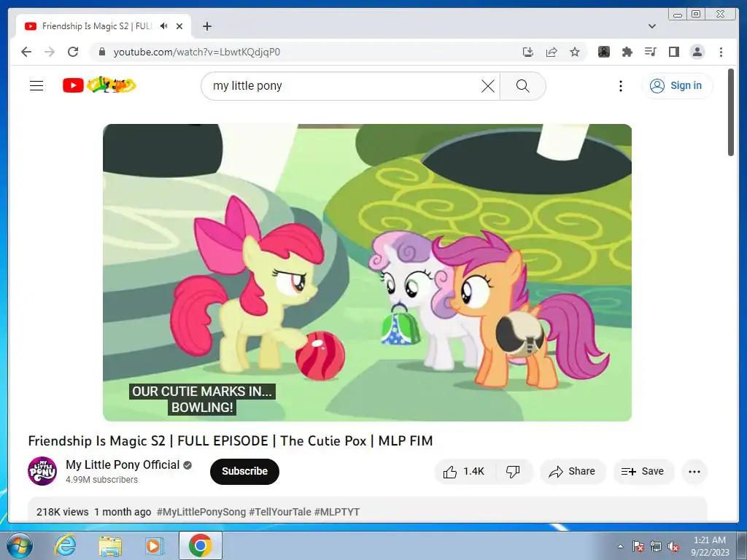Viewport: 747px width, 560px height.
Task: Open the Windows Start menu
Action: coord(19,545)
